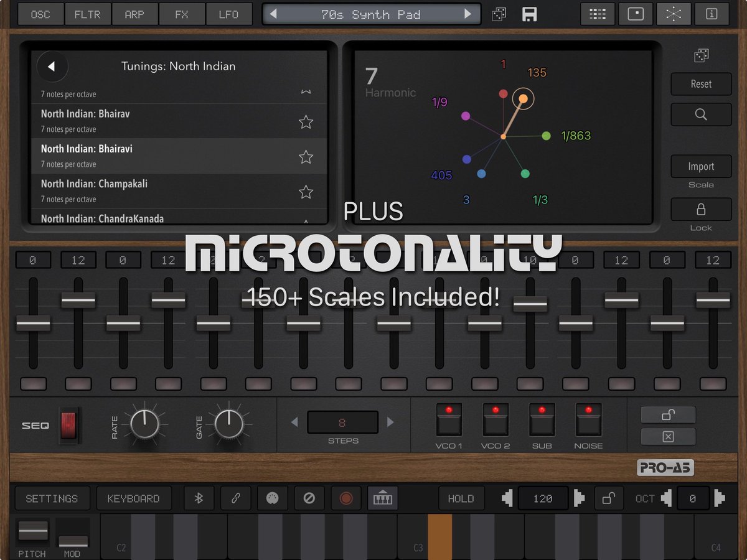
Task: Select next preset arrow
Action: (468, 14)
